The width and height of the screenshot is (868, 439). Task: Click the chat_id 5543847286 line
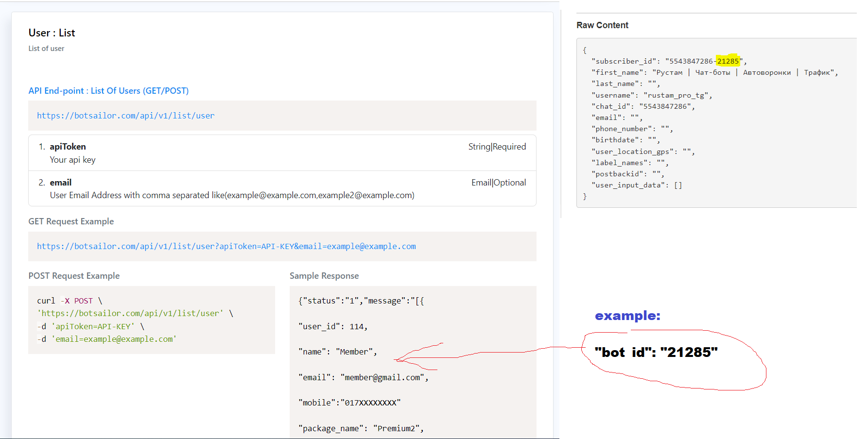click(x=643, y=106)
